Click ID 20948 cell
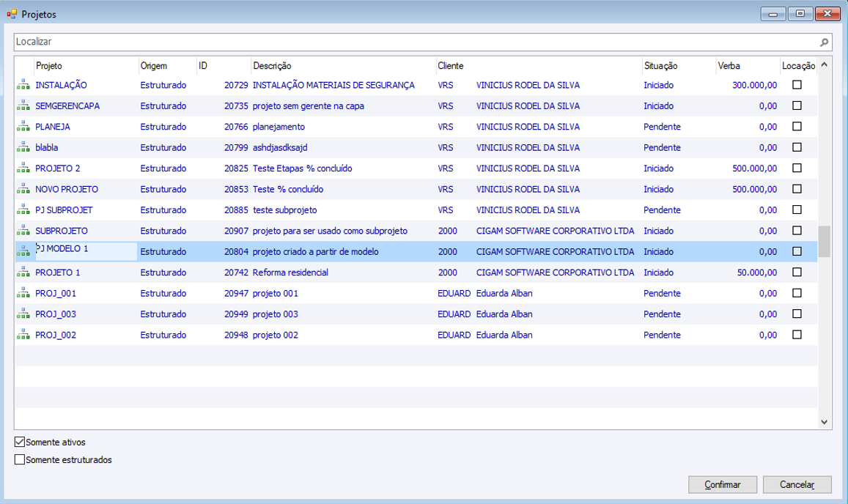Image resolution: width=848 pixels, height=504 pixels. [x=236, y=335]
